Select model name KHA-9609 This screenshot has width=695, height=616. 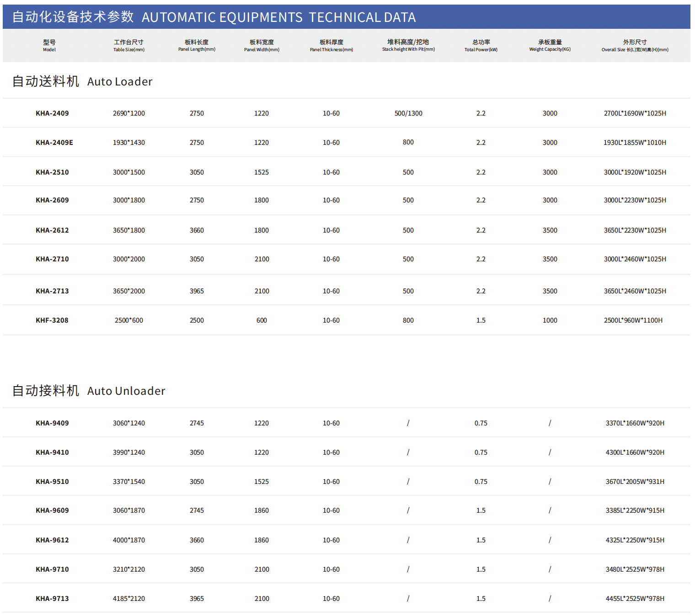pos(52,510)
